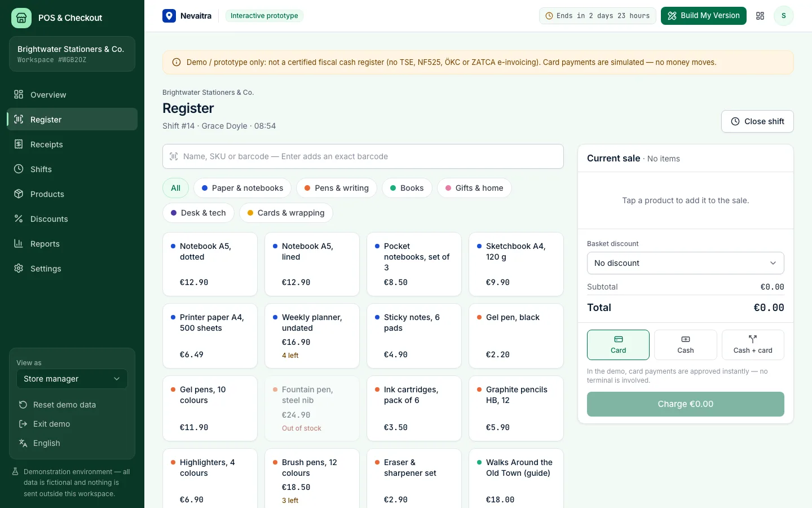Click the Products box icon
This screenshot has width=812, height=508.
tap(19, 194)
